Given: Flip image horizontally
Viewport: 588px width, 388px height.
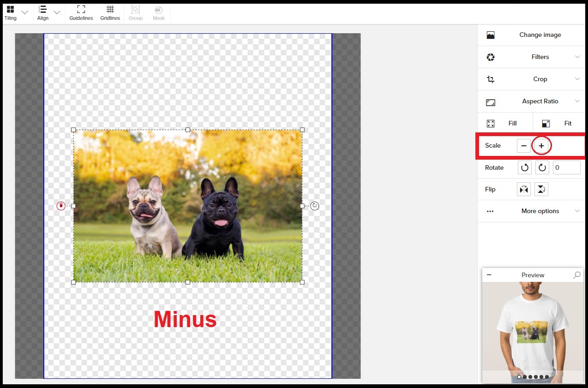Looking at the screenshot, I should tap(524, 189).
